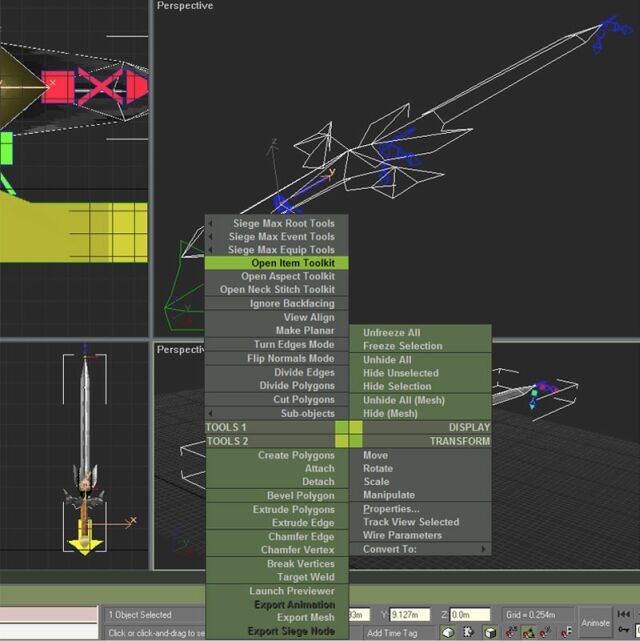640x641 pixels.
Task: Expand Siege Max Event Tools submenu
Action: pyautogui.click(x=277, y=236)
